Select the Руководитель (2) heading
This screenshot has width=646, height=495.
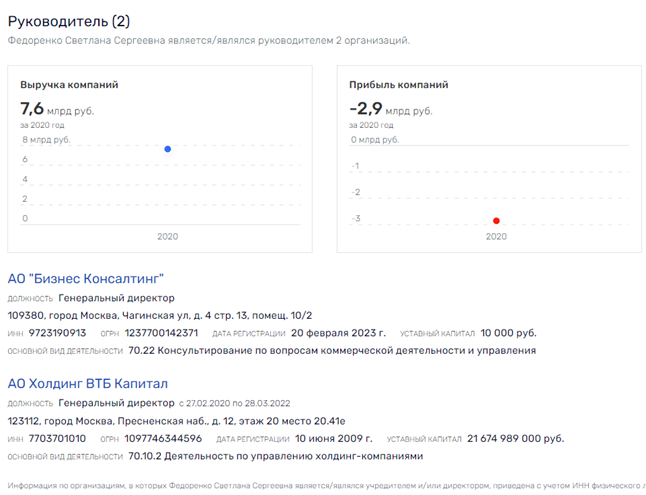[x=69, y=21]
